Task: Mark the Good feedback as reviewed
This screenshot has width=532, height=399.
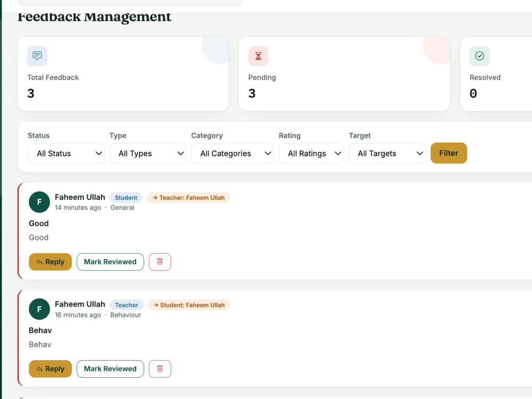Action: tap(110, 262)
